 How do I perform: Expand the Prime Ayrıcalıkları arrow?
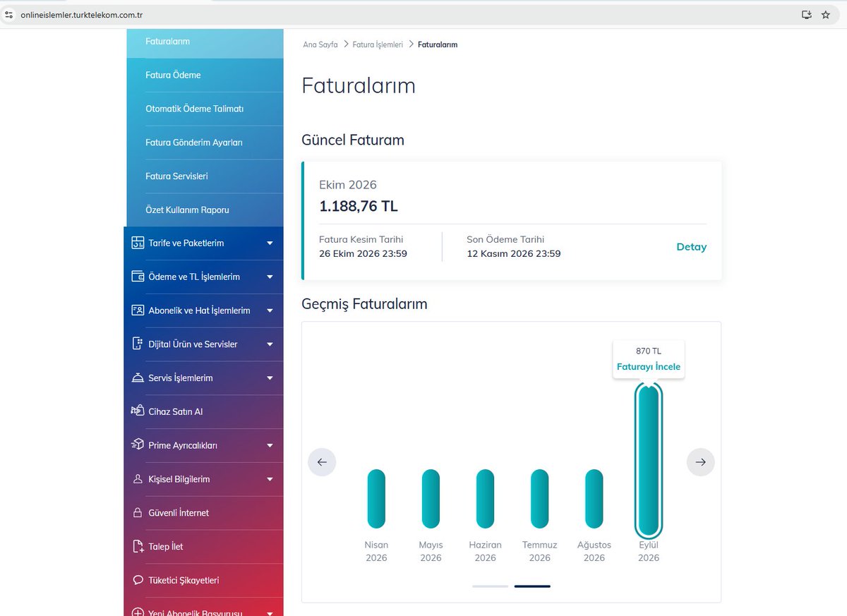coord(270,445)
